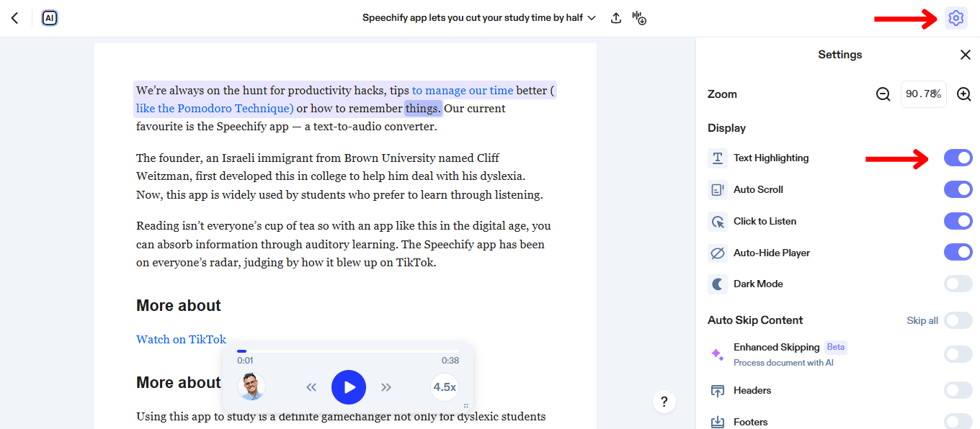The height and width of the screenshot is (429, 980).
Task: Click the zoom out magnifier icon
Action: [883, 94]
